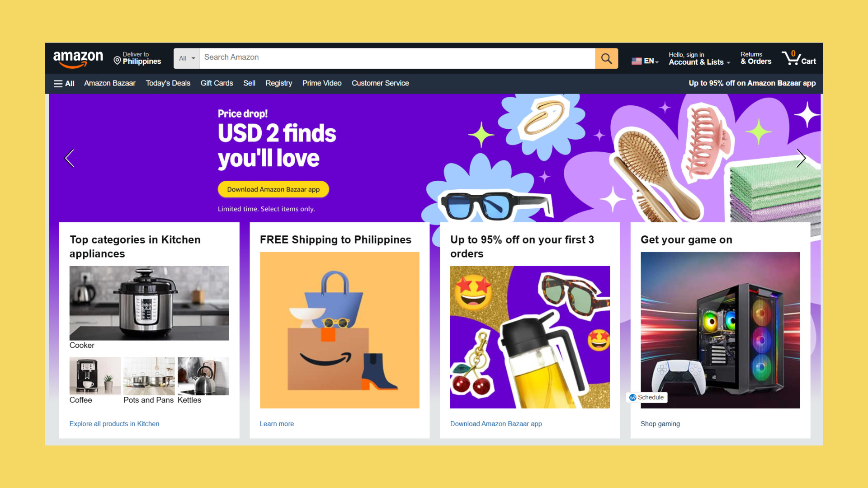Click Learn more under FREE Shipping
868x488 pixels.
277,424
